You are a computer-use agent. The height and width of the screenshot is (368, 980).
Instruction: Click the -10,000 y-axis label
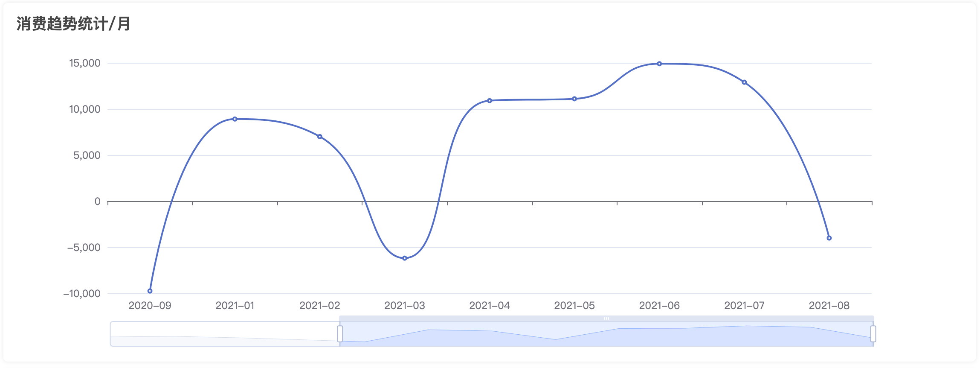(82, 294)
